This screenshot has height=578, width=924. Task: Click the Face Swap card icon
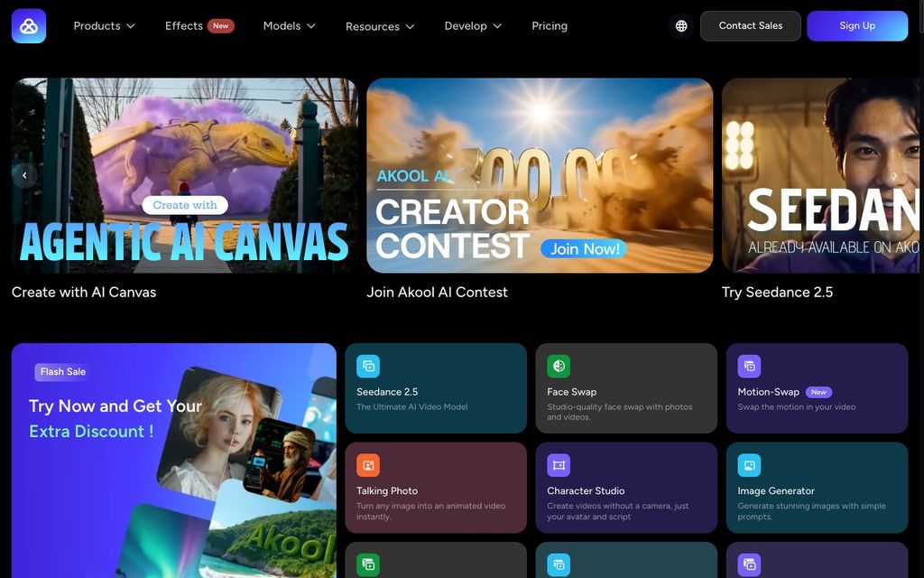click(559, 367)
